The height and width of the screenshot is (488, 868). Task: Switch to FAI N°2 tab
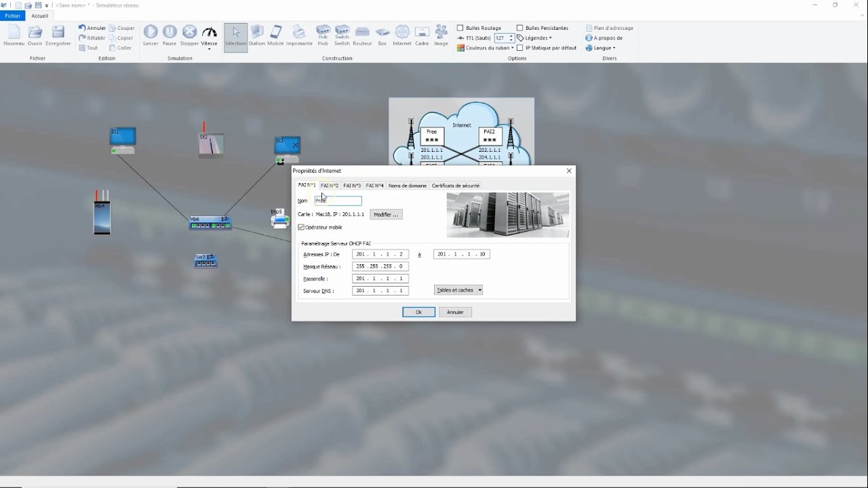pos(330,185)
